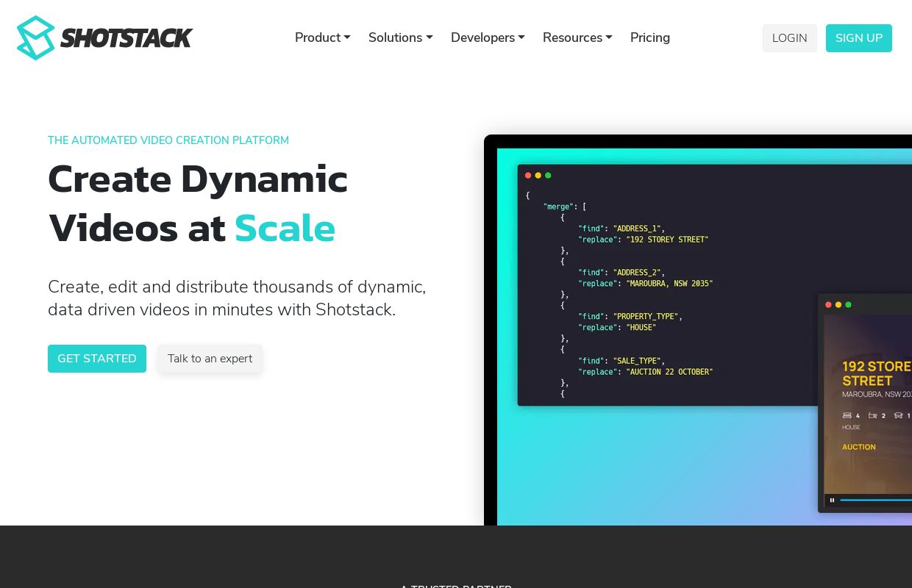Screen dimensions: 912x588
Task: Click the yellow dot on the video window
Action: tap(838, 304)
